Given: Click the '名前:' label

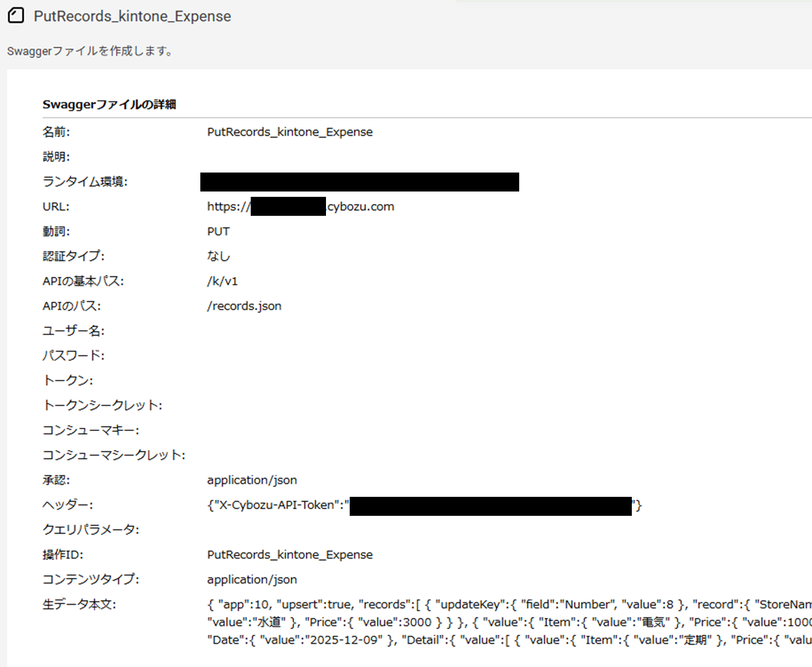Looking at the screenshot, I should pos(56,132).
